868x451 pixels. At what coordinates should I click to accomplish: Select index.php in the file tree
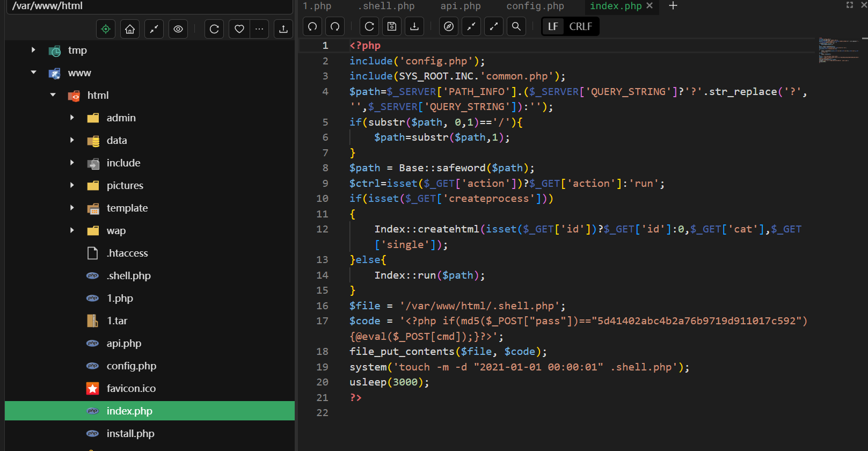pyautogui.click(x=150, y=411)
